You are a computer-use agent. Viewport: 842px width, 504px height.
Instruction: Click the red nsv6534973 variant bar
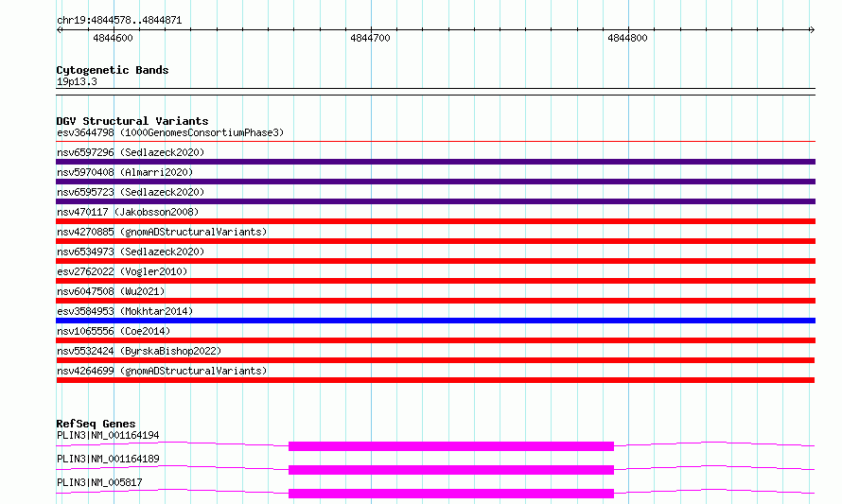435,261
